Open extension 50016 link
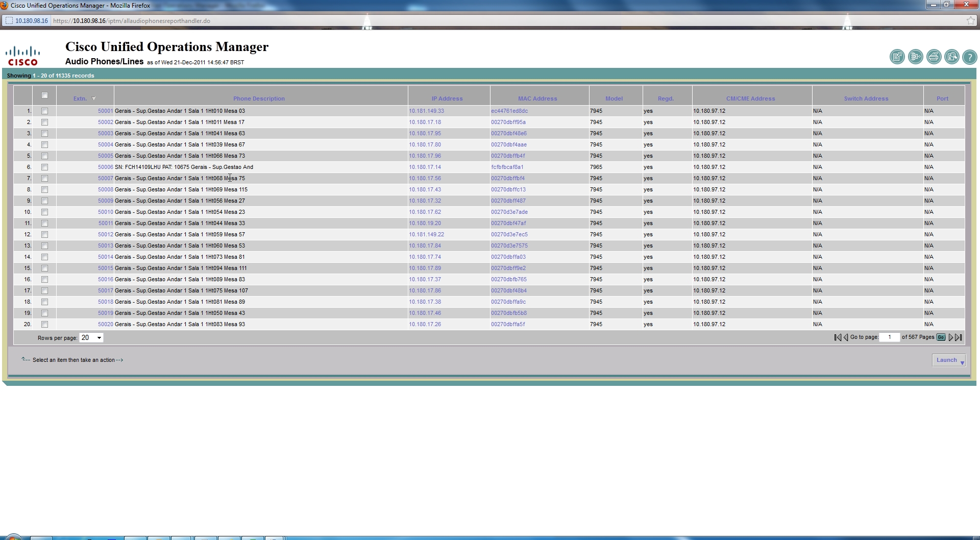The height and width of the screenshot is (540, 980). [106, 279]
